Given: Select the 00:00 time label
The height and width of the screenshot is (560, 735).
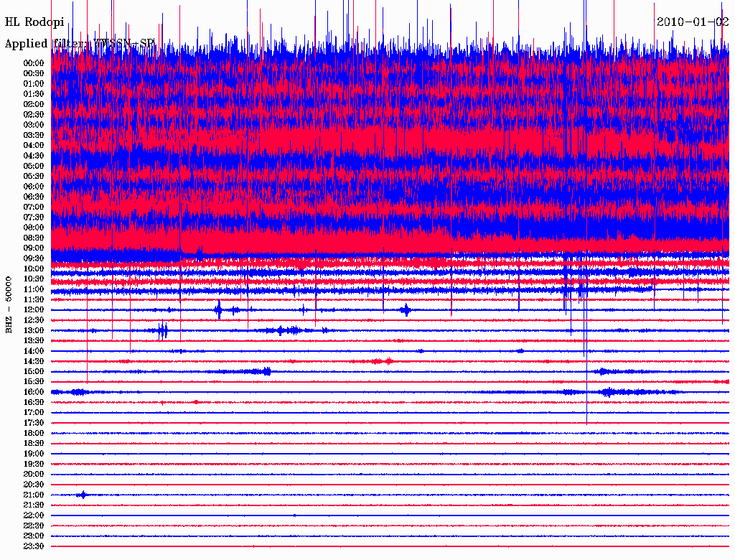Looking at the screenshot, I should point(34,63).
